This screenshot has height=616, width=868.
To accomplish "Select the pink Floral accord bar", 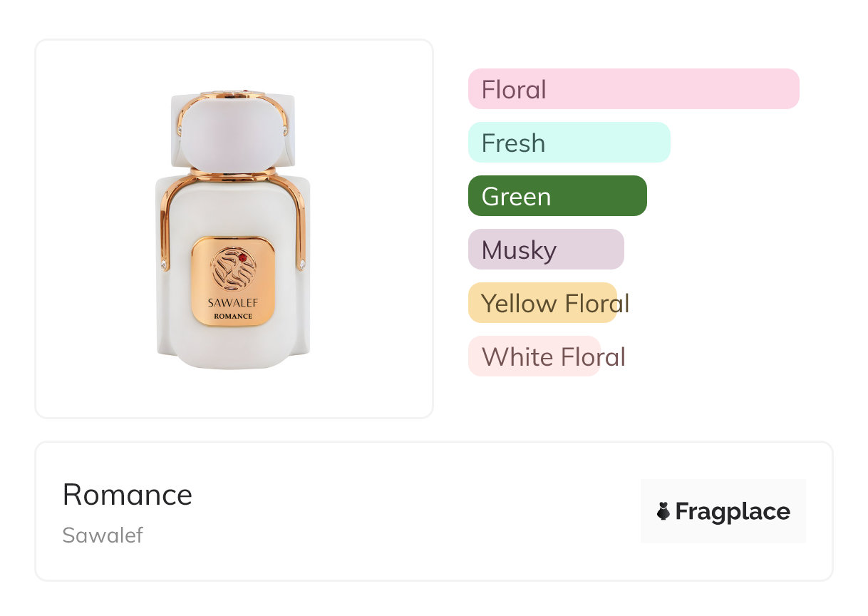I will pyautogui.click(x=633, y=89).
